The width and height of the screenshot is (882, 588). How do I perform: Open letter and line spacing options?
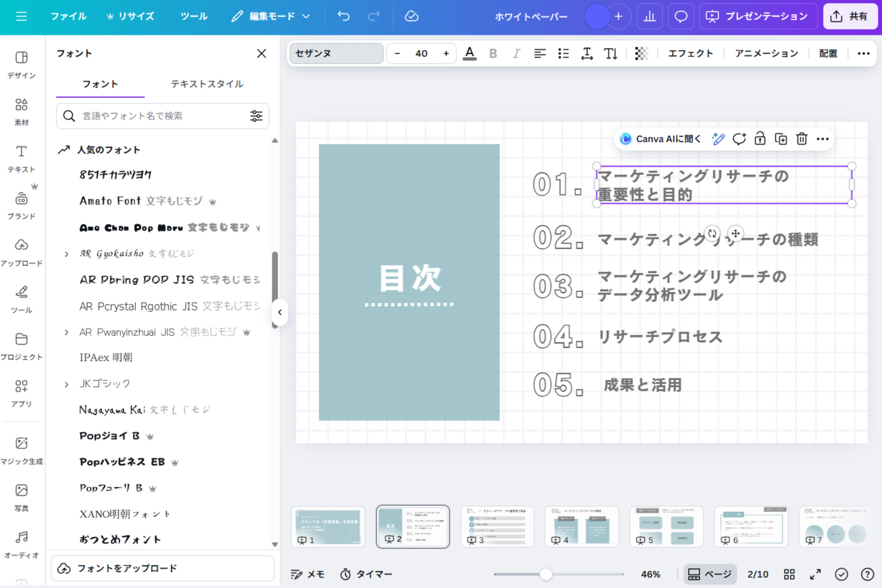click(x=587, y=54)
